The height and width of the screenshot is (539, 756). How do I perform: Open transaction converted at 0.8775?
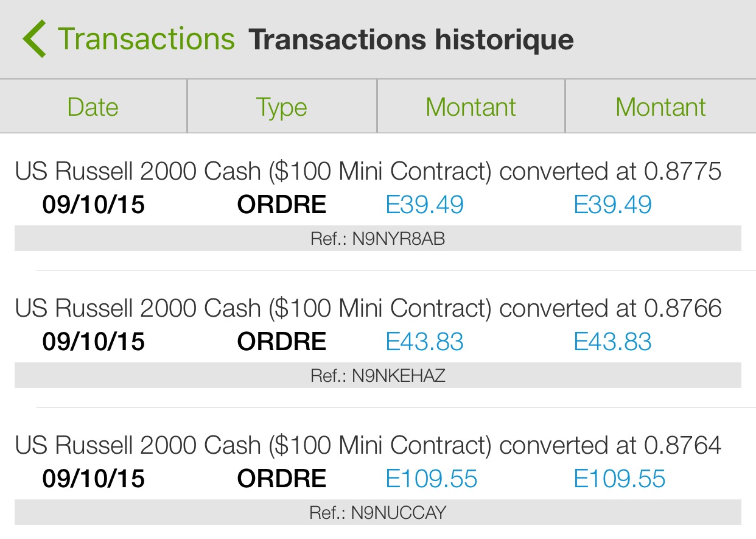point(368,172)
